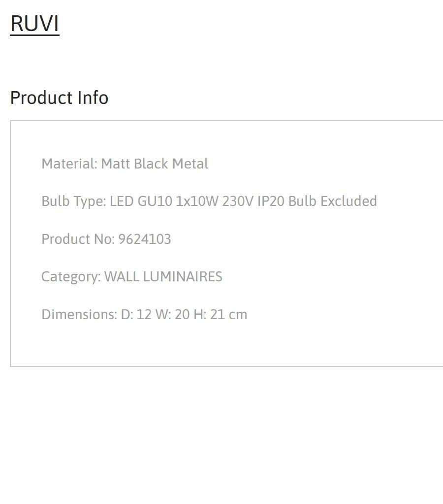This screenshot has height=504, width=443.
Task: Click the words WALL LUMINAIRES
Action: pos(163,276)
